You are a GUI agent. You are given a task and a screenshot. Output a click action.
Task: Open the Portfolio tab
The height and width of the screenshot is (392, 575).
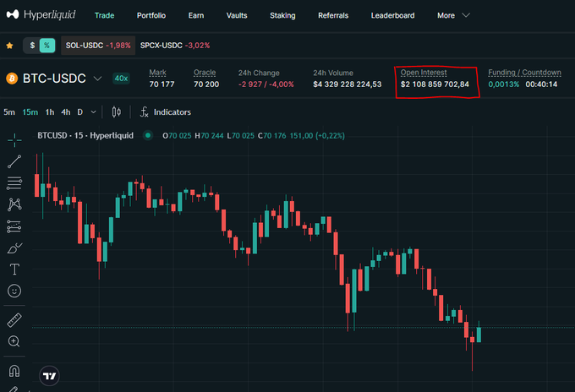click(x=151, y=15)
